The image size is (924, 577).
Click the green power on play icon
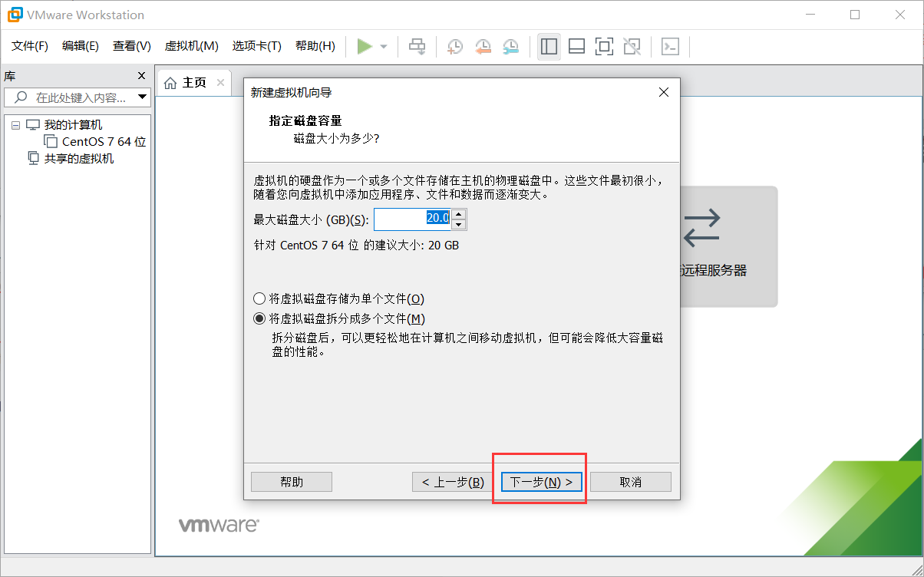(x=365, y=47)
